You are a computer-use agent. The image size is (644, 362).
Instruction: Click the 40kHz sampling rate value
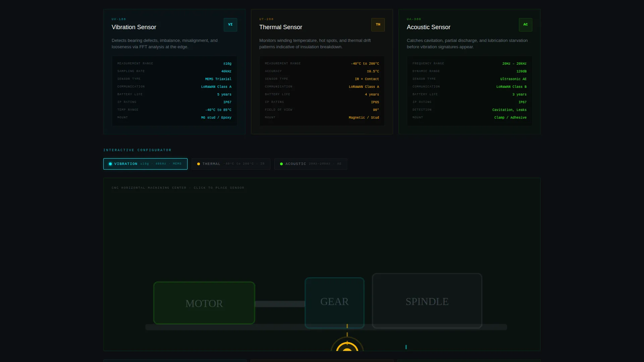[226, 71]
